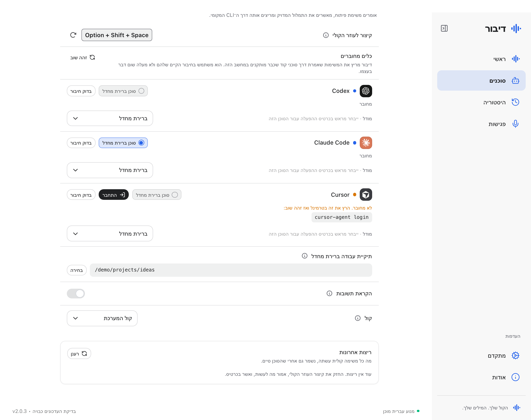Open פגישות in the sidebar
The height and width of the screenshot is (420, 531).
481,124
